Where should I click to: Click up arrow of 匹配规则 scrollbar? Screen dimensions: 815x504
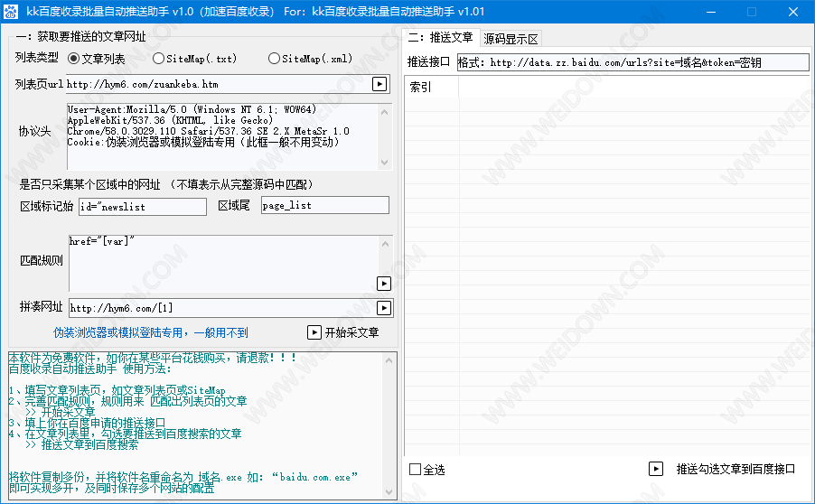(x=385, y=243)
